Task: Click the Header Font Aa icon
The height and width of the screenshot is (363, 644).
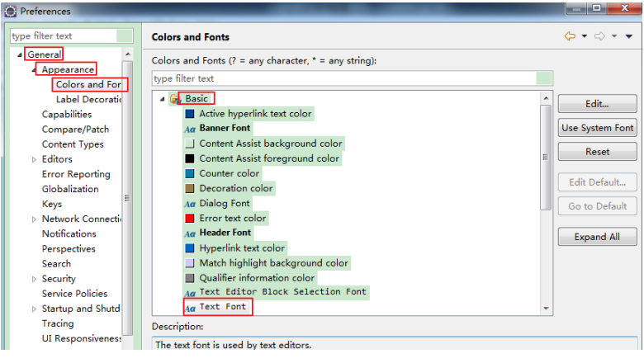Action: (x=190, y=233)
